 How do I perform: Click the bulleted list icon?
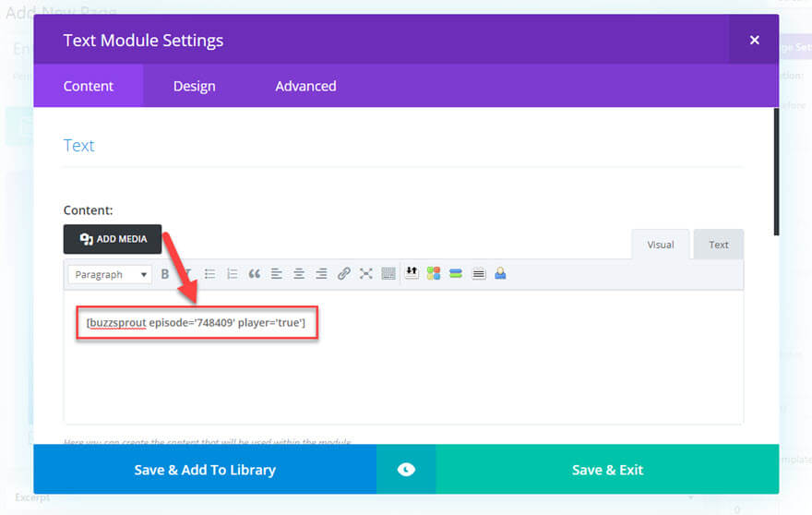(x=210, y=274)
